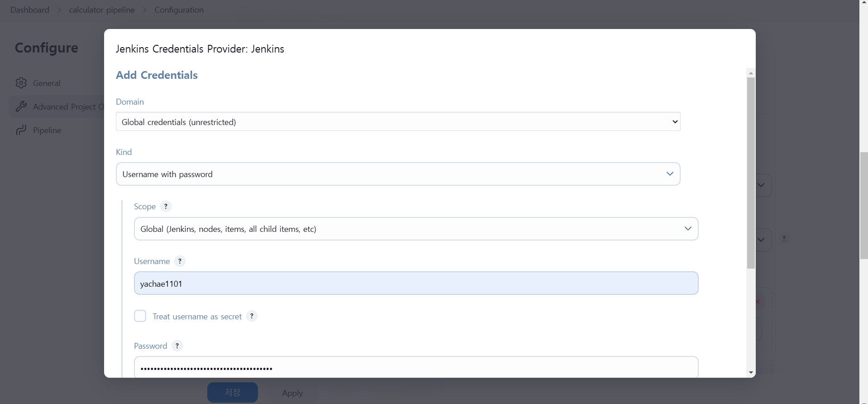Click the General gear icon in sidebar
Image resolution: width=868 pixels, height=404 pixels.
coord(21,83)
